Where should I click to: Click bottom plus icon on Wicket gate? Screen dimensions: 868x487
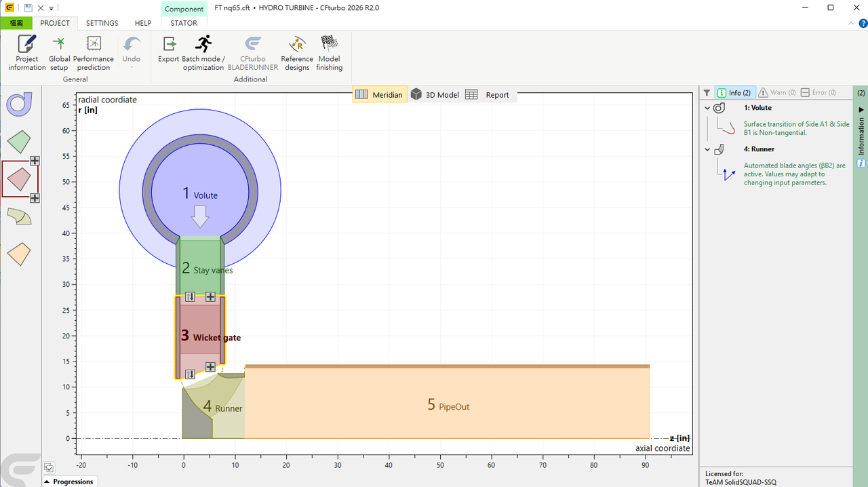[x=210, y=367]
